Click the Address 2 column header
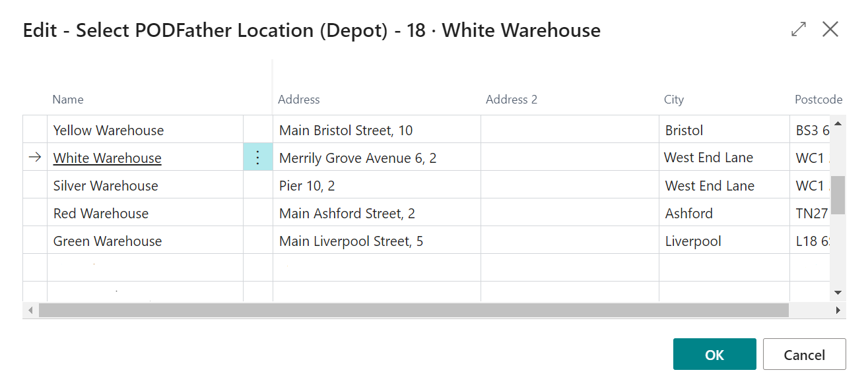Image resolution: width=868 pixels, height=391 pixels. [x=512, y=100]
